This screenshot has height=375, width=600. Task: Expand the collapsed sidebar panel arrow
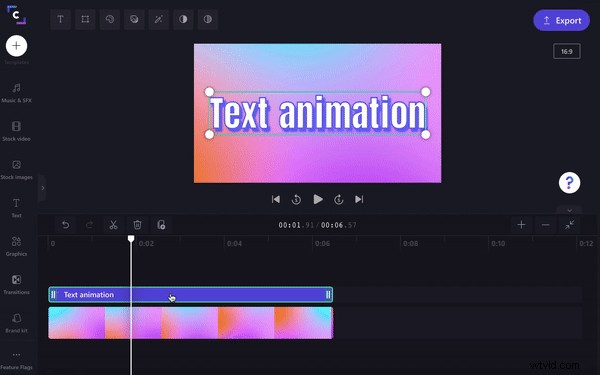[x=42, y=188]
